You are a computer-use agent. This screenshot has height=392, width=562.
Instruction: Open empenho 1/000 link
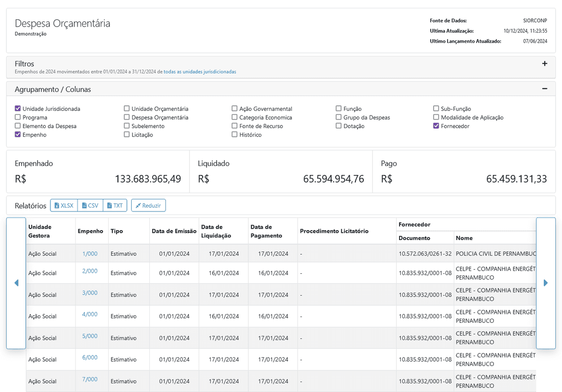[90, 254]
